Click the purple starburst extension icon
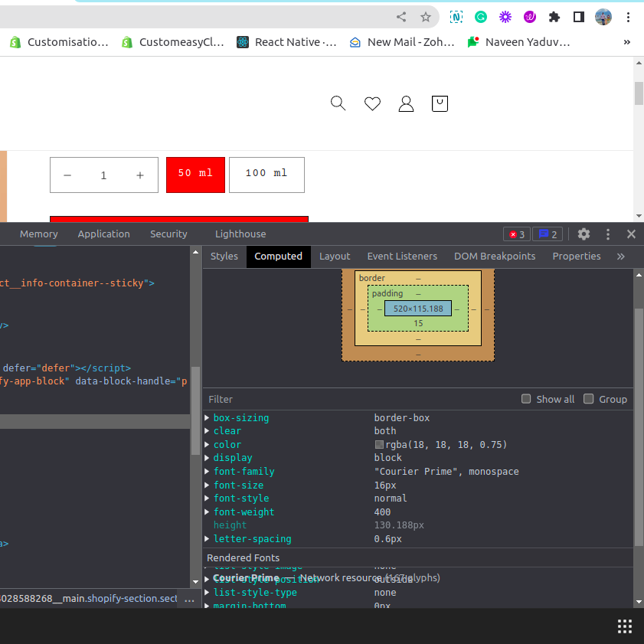The width and height of the screenshot is (644, 644). click(505, 17)
